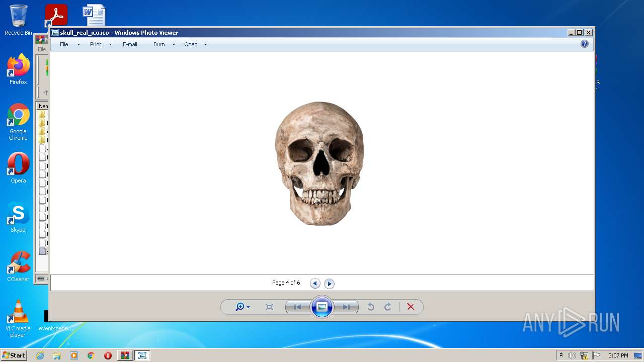Open the Start menu
The width and height of the screenshot is (644, 362).
point(14,355)
